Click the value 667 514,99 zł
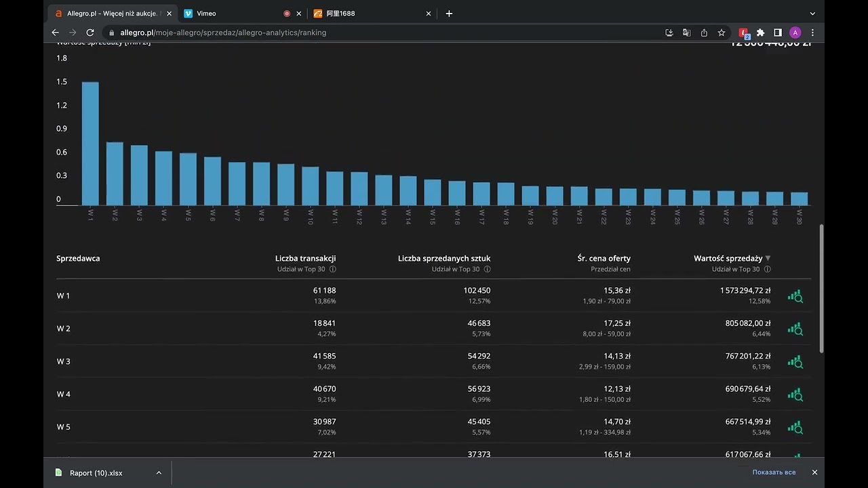 (748, 422)
